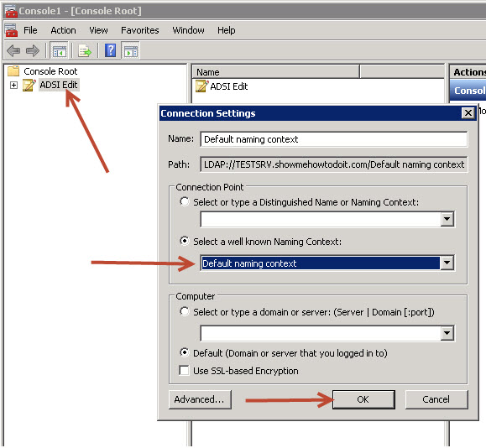Toggle the Show/Hide Action Pane icon
This screenshot has height=448, width=486.
click(131, 50)
